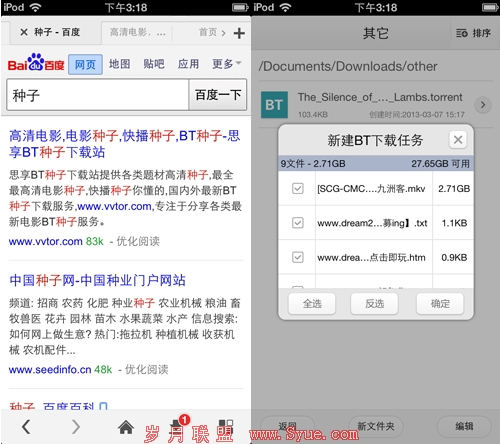Tap 反选 to invert selection
This screenshot has width=500, height=444.
tap(374, 304)
